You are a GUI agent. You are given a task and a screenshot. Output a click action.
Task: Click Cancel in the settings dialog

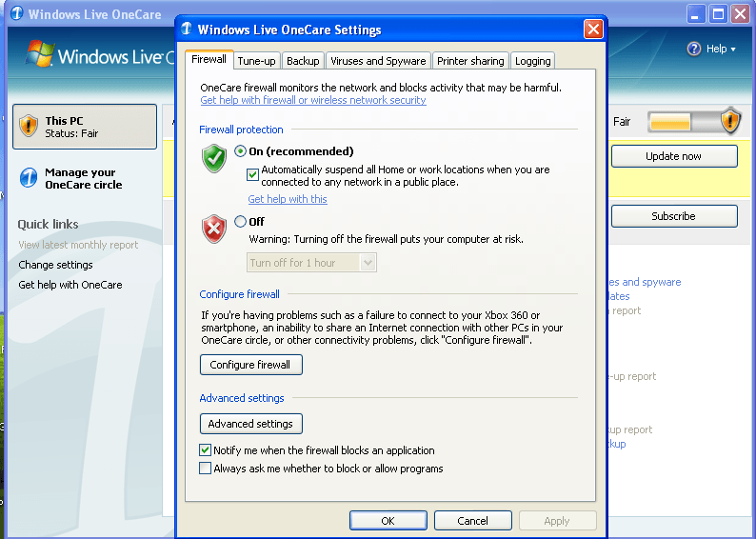tap(473, 521)
